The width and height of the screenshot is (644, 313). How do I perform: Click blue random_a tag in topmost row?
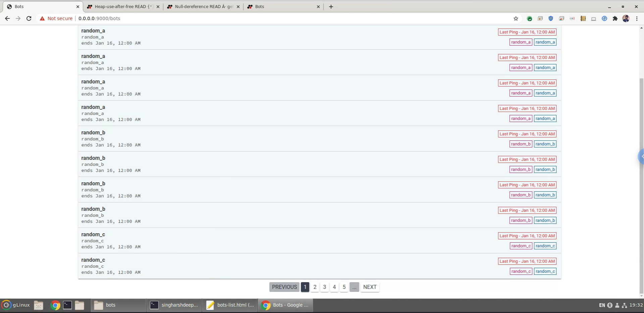click(x=545, y=42)
